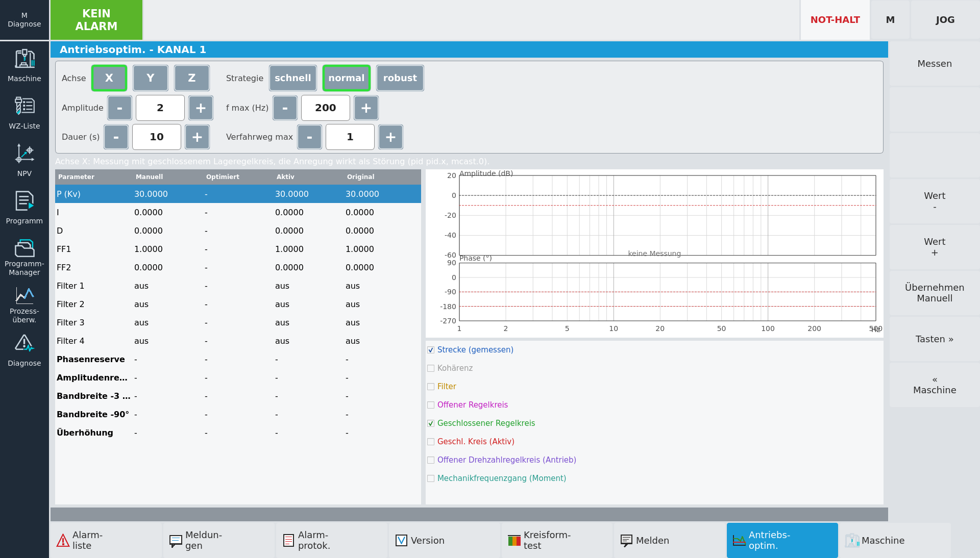Decrease f max (Hz) with minus button
This screenshot has width=980, height=558.
[285, 108]
